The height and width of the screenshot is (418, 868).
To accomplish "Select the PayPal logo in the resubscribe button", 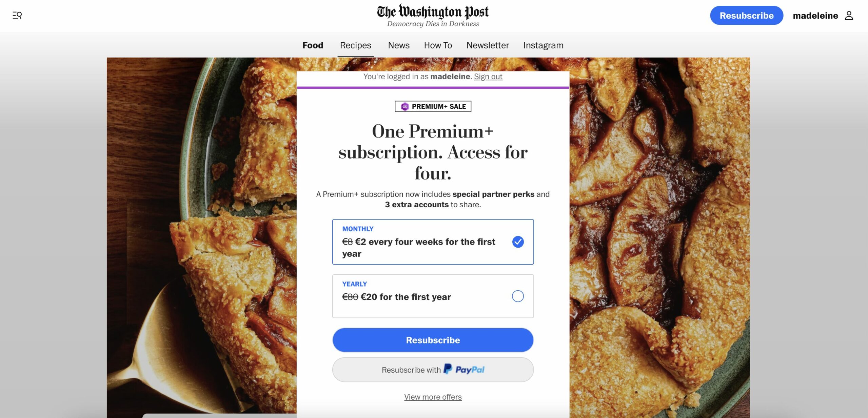I will click(x=465, y=370).
